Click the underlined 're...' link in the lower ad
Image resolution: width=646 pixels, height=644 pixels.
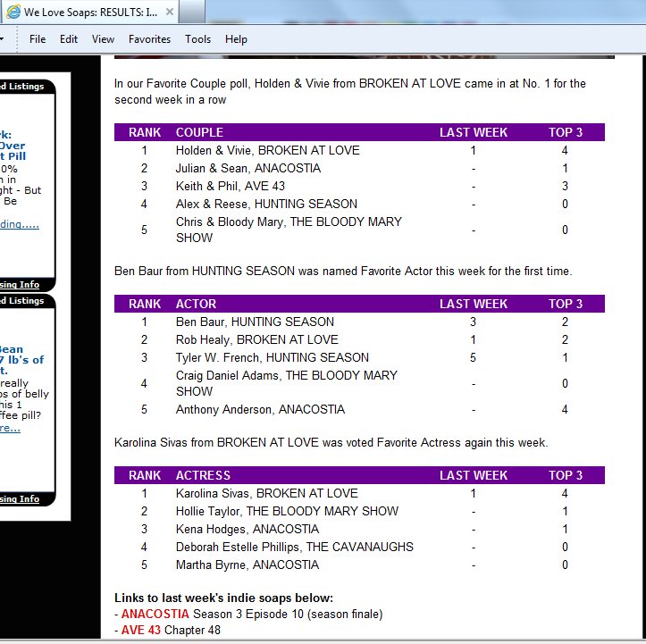pos(9,428)
